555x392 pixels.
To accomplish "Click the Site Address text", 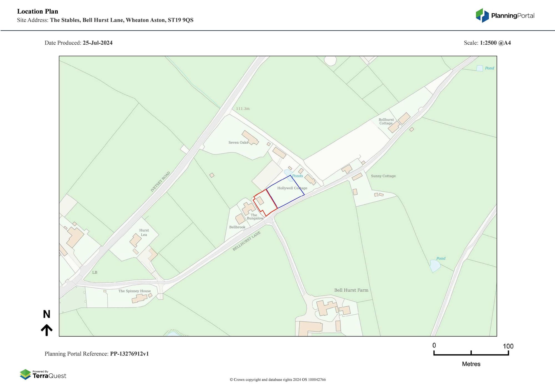I will click(x=105, y=20).
